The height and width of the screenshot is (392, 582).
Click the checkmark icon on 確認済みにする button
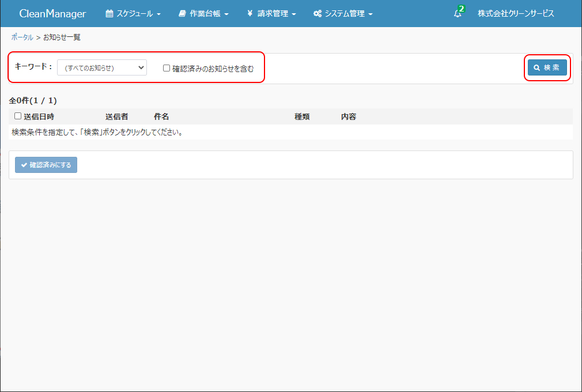24,165
